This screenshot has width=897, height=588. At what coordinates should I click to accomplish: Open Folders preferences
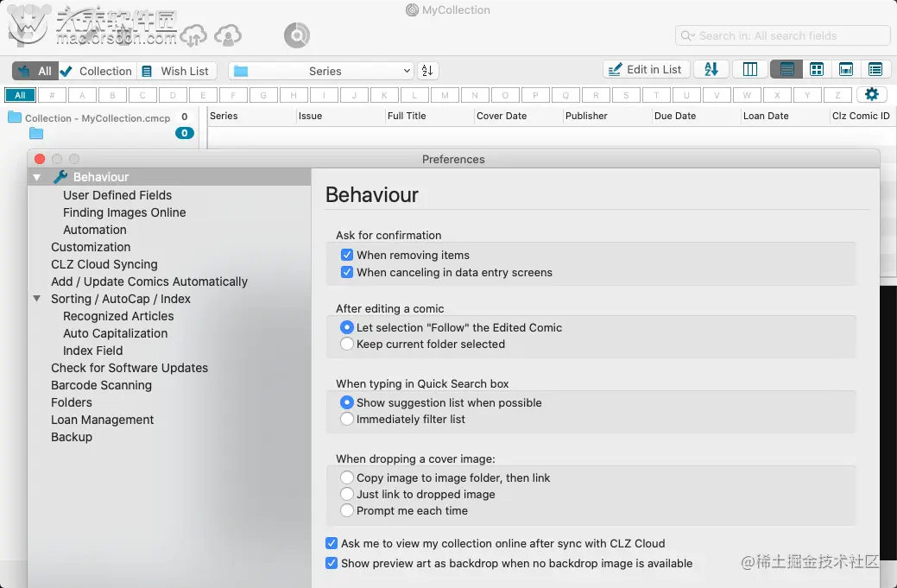click(71, 402)
